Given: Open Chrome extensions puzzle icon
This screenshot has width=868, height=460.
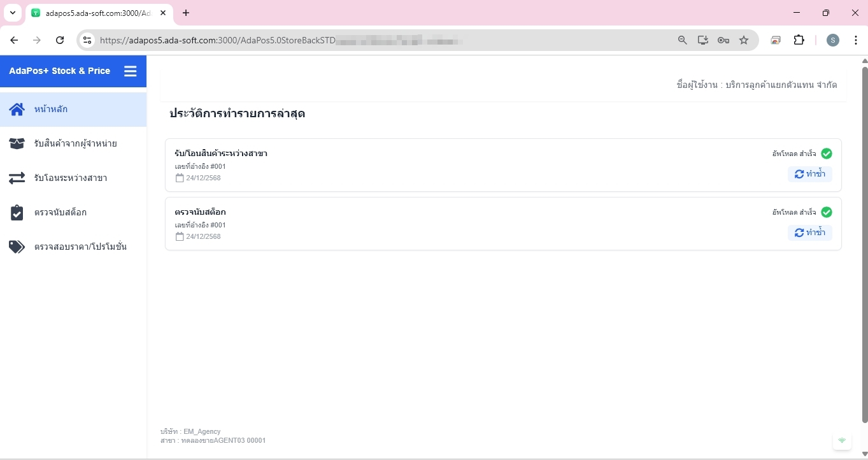Looking at the screenshot, I should 799,40.
